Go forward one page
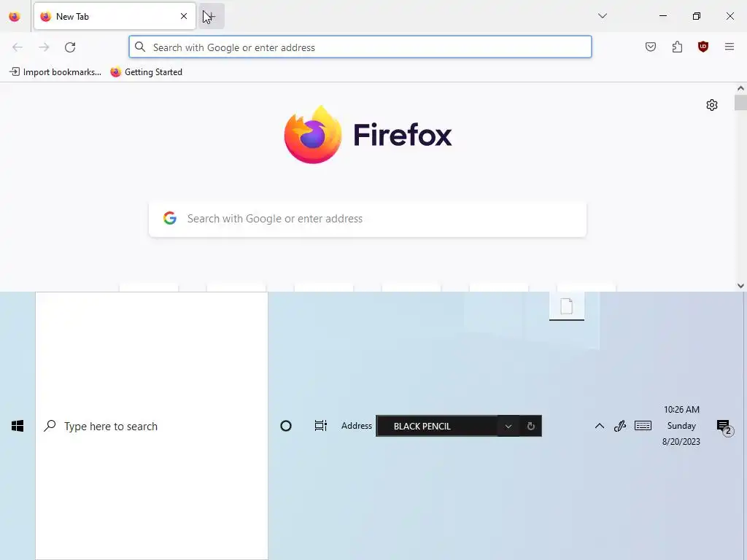Viewport: 747px width, 560px height. tap(44, 47)
